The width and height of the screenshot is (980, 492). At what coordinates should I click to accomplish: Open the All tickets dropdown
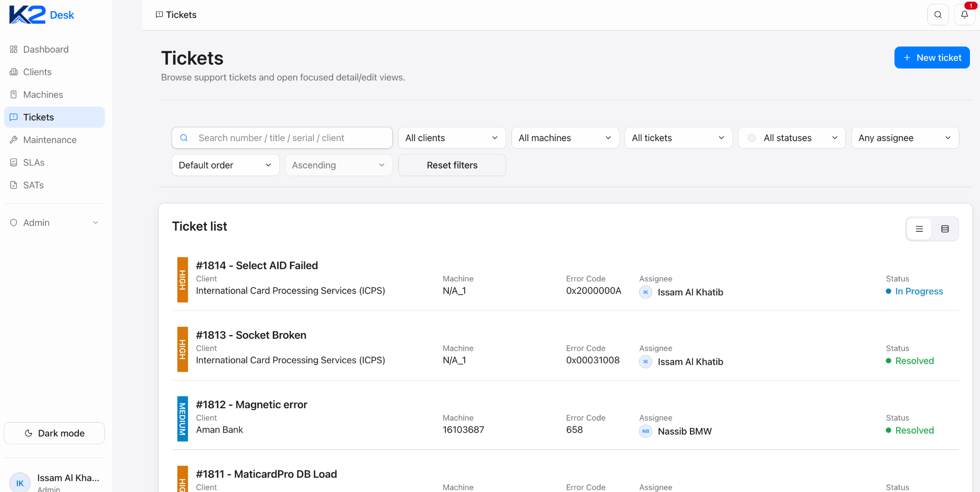[x=679, y=138]
